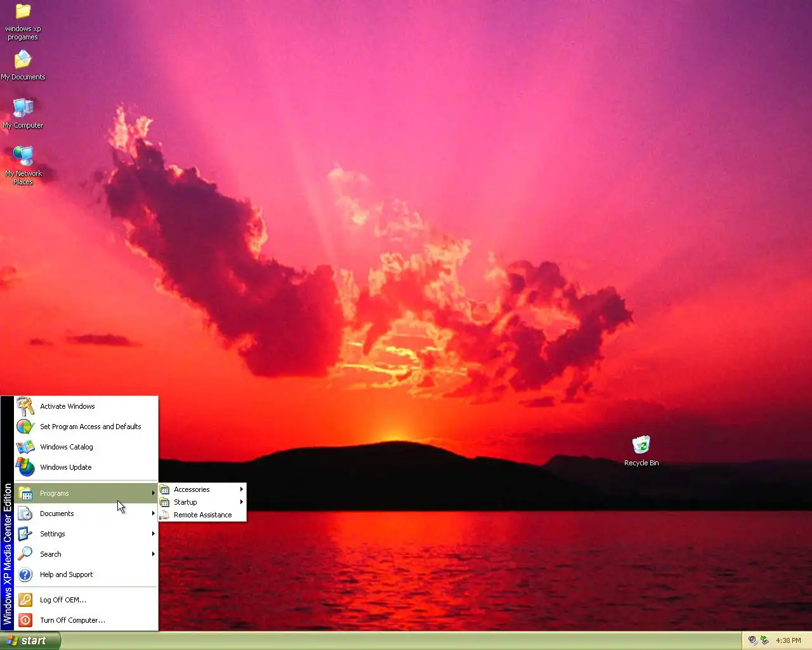This screenshot has height=650, width=812.
Task: Click the Windows Catalog icon
Action: pyautogui.click(x=25, y=447)
